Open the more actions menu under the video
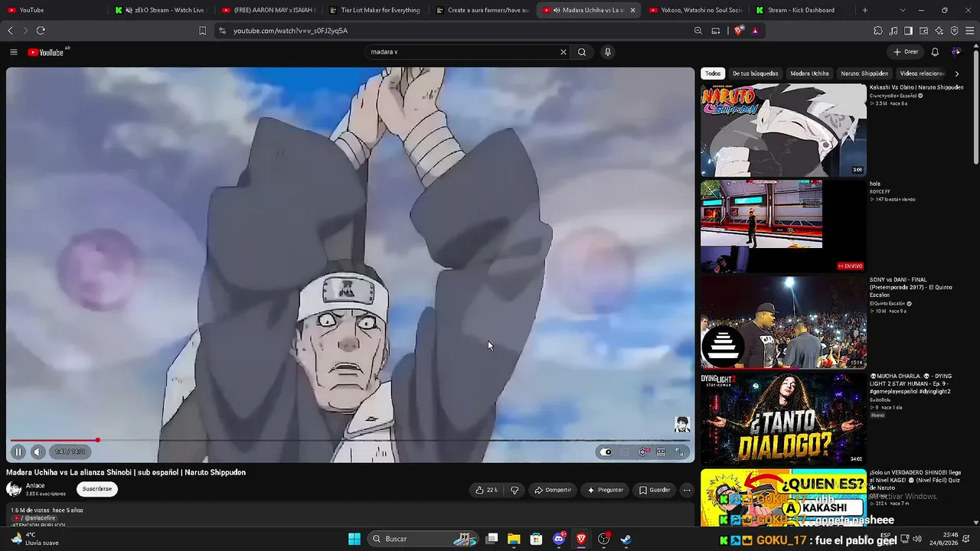Screen dimensions: 980x551 pos(687,490)
